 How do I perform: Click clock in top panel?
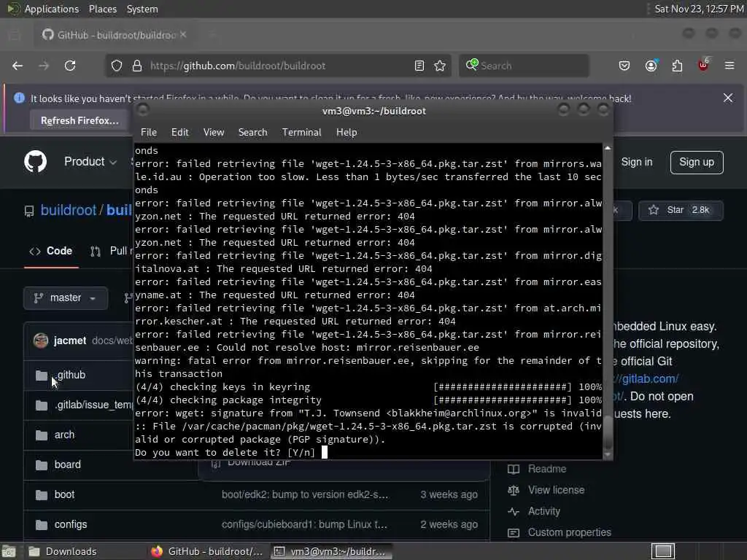pos(698,9)
